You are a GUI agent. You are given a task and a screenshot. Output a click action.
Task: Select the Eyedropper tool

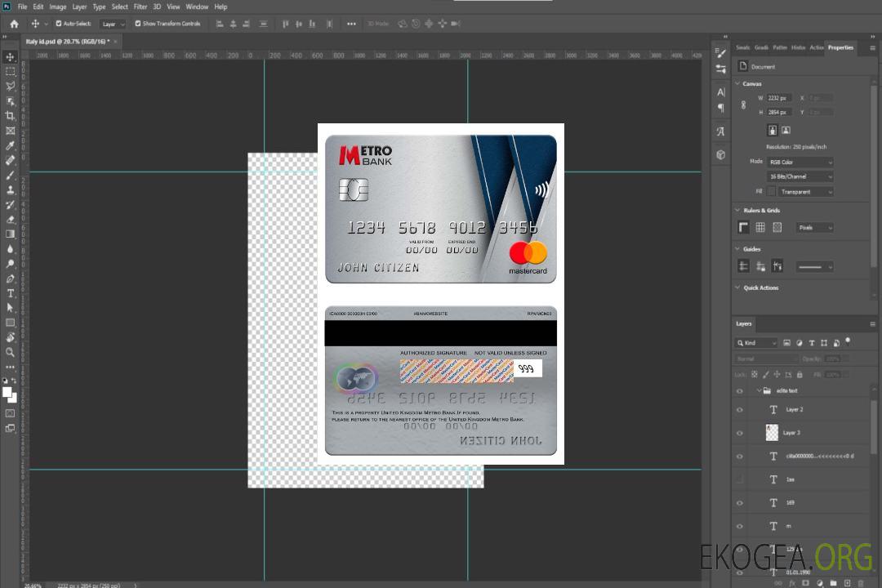(10, 145)
